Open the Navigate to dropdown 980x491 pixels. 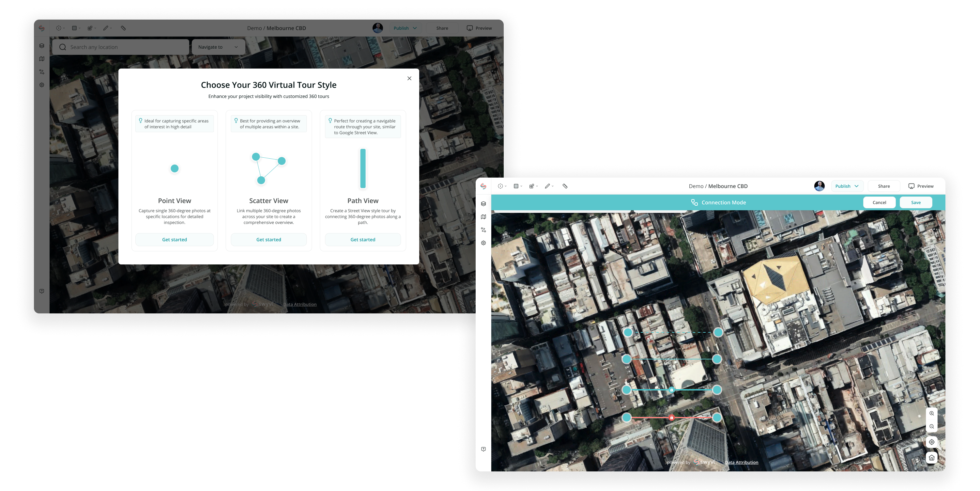[x=218, y=47]
